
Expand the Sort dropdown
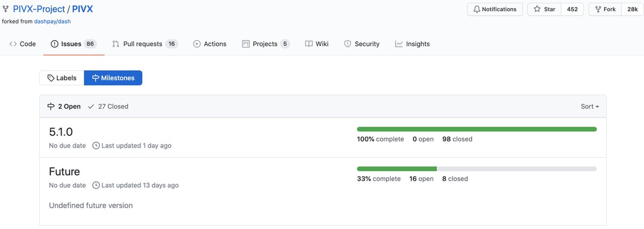click(590, 106)
